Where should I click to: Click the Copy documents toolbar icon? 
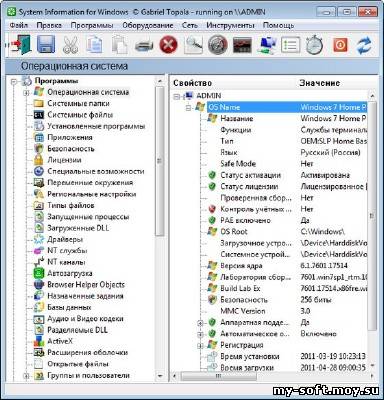pos(94,45)
